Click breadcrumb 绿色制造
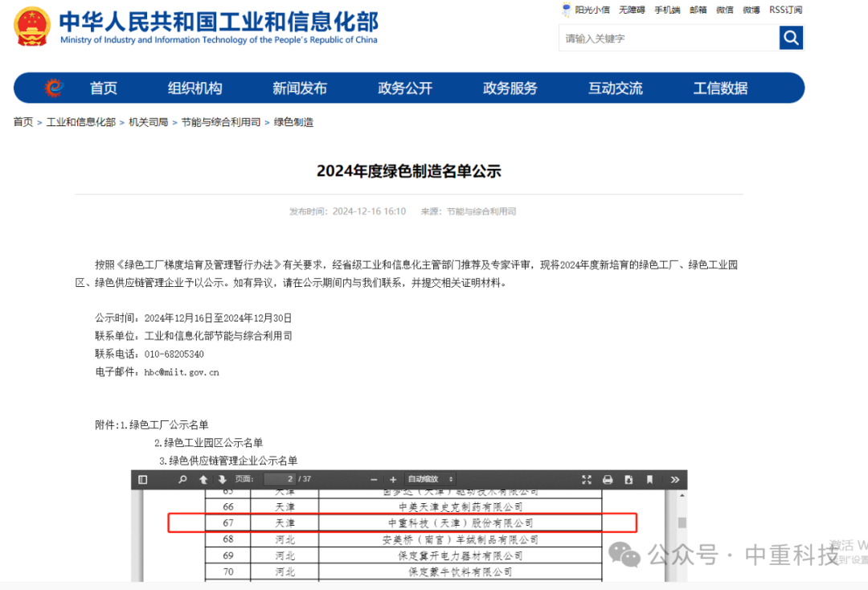The image size is (868, 590). coord(293,121)
